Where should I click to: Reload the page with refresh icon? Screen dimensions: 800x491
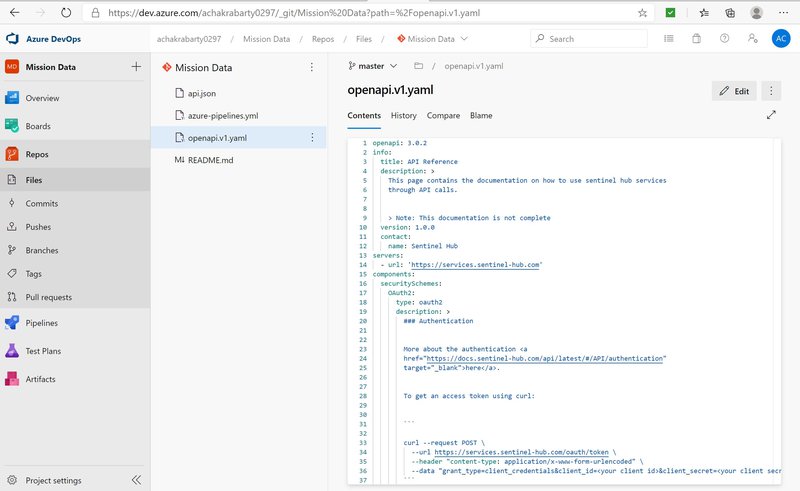pos(66,13)
